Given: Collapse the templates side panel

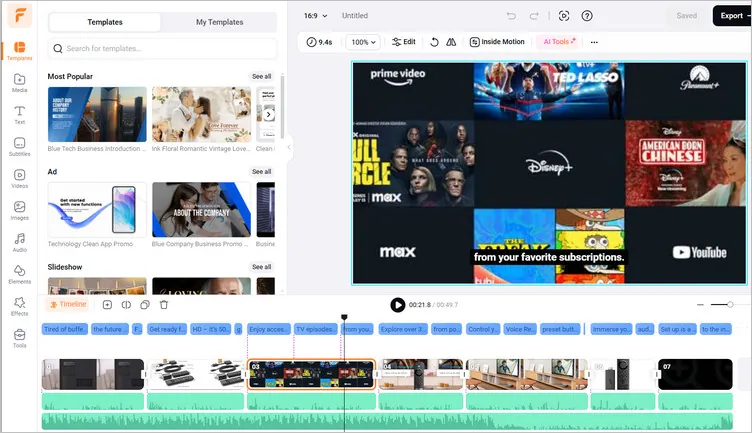Looking at the screenshot, I should 289,147.
